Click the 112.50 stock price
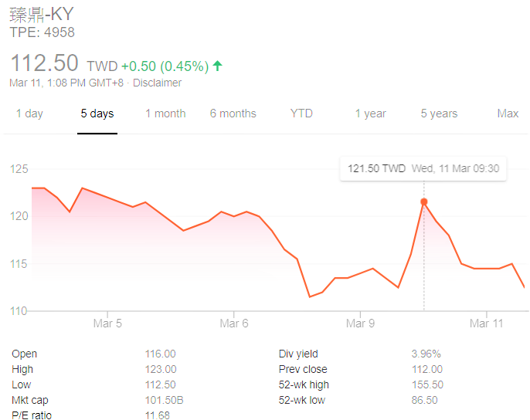 (44, 64)
